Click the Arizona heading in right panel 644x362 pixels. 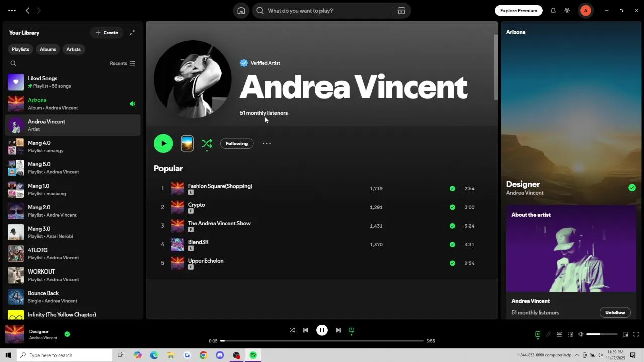[x=516, y=32]
